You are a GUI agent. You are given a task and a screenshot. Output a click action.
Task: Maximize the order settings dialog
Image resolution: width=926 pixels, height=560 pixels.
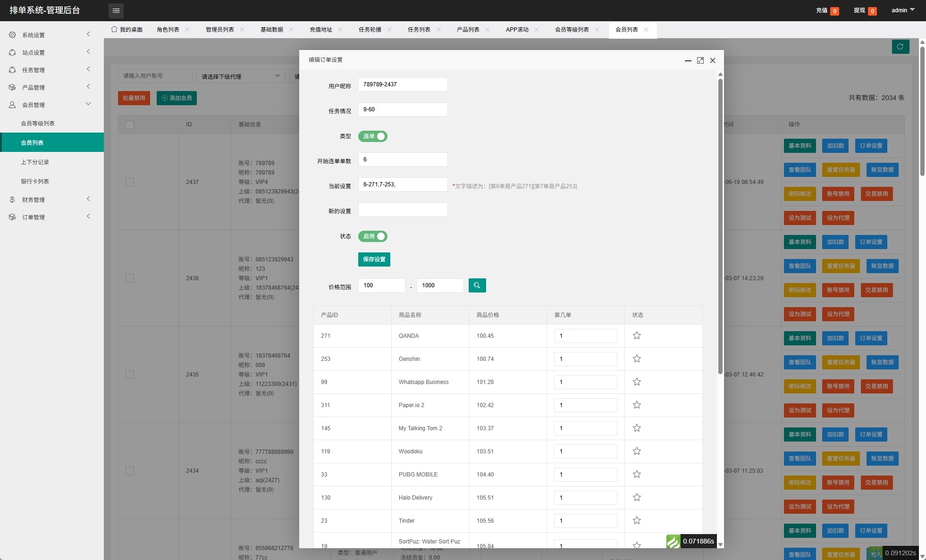point(700,60)
